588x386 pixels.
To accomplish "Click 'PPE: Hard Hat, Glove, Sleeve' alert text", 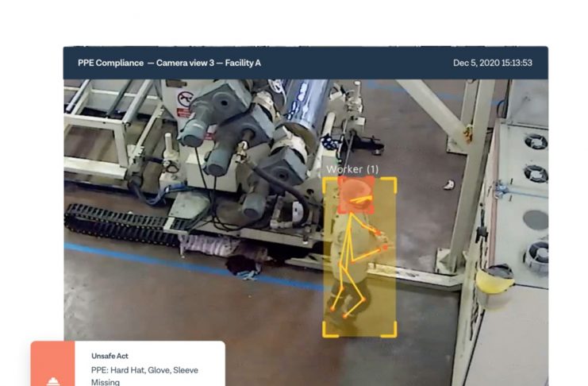I will pyautogui.click(x=144, y=370).
